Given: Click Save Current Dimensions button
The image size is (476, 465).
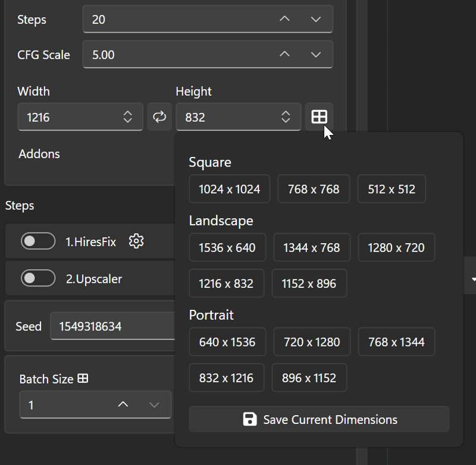Looking at the screenshot, I should point(319,419).
